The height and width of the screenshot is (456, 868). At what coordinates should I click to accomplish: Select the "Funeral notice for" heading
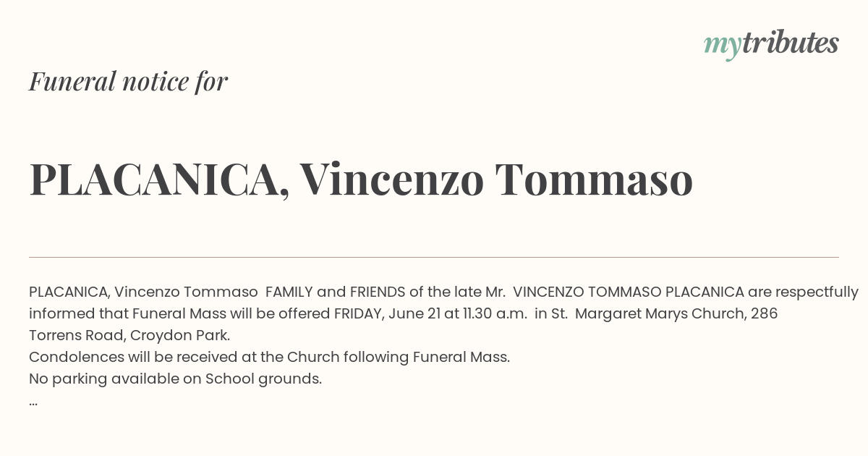[x=129, y=81]
